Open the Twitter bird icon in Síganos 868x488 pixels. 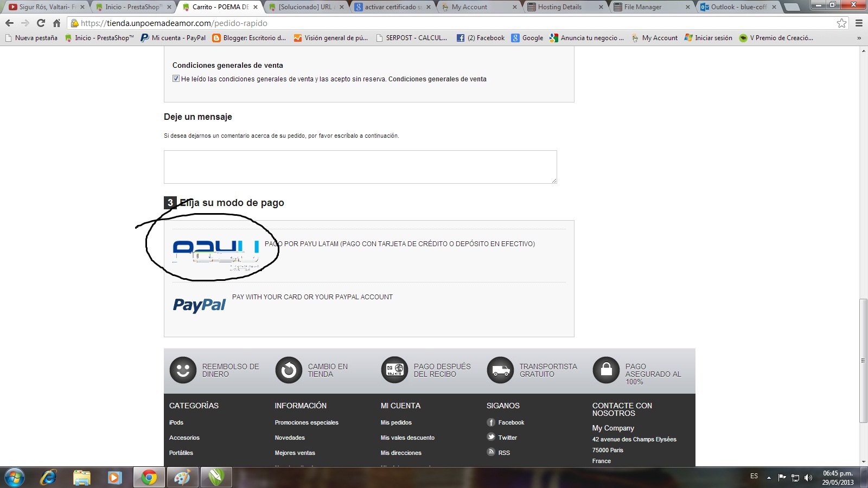(x=491, y=437)
